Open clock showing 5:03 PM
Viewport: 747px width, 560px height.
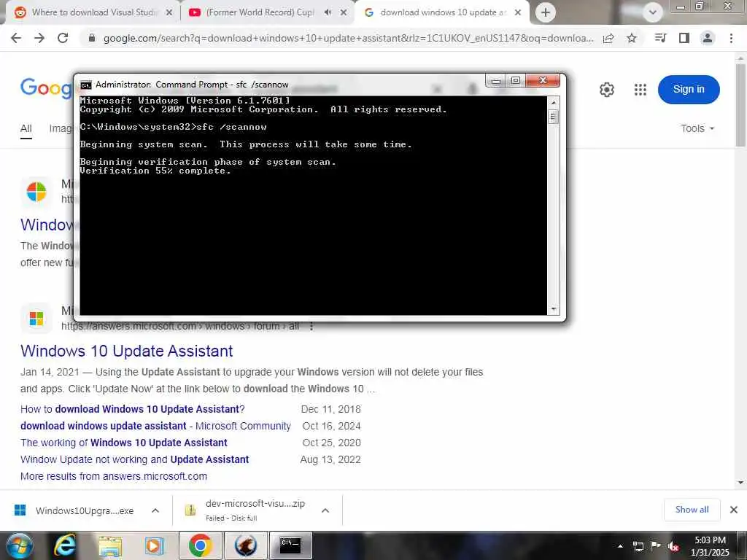point(710,546)
